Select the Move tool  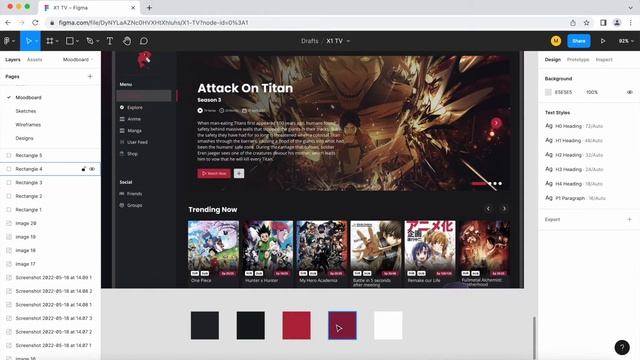28,41
